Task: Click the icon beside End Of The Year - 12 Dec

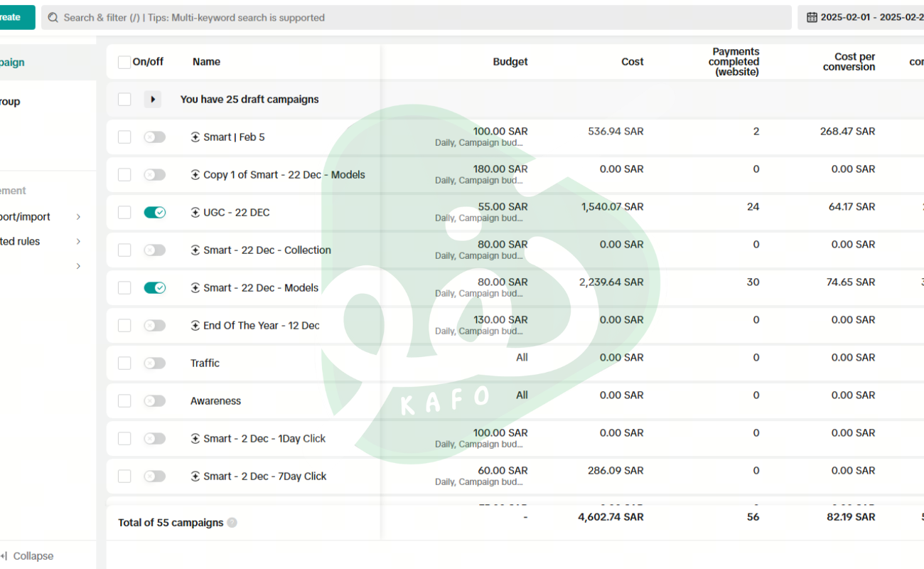Action: coord(195,326)
